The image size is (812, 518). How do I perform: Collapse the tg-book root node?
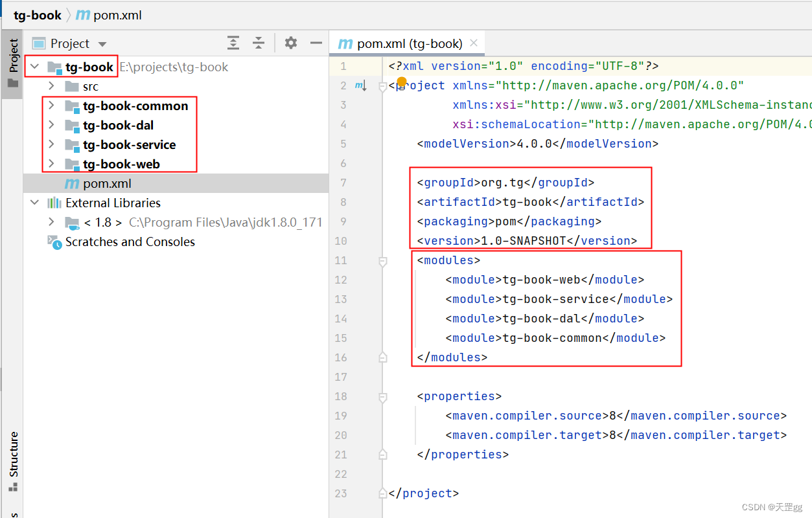coord(34,67)
